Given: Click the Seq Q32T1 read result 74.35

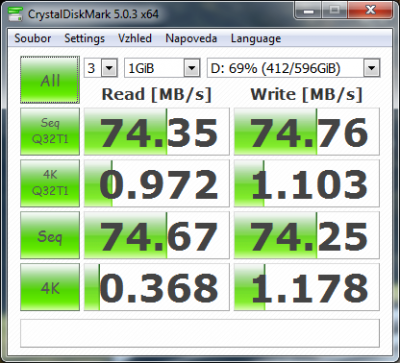Looking at the screenshot, I should [x=157, y=131].
